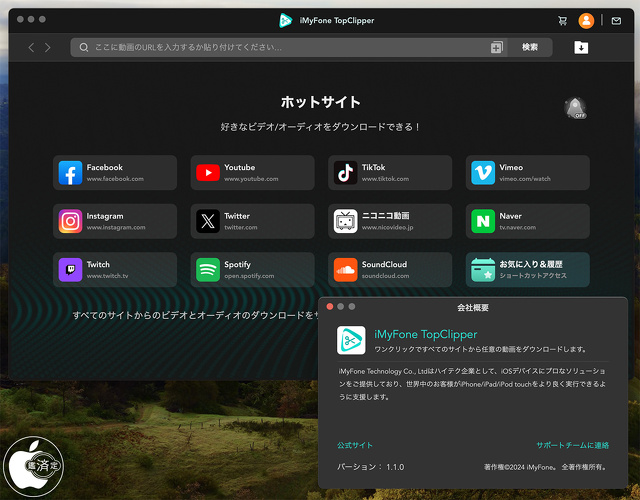Click the 検索 search button
The width and height of the screenshot is (640, 500).
click(x=530, y=47)
